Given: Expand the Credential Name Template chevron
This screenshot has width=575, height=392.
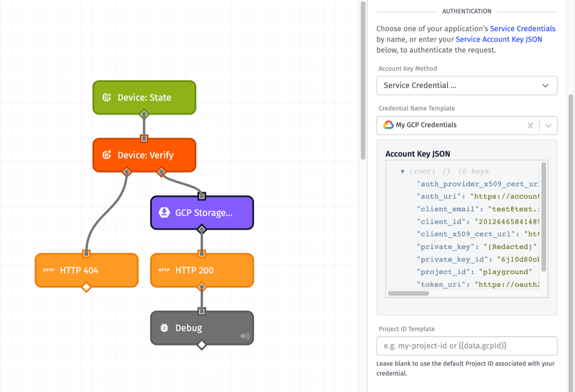Looking at the screenshot, I should pos(549,125).
